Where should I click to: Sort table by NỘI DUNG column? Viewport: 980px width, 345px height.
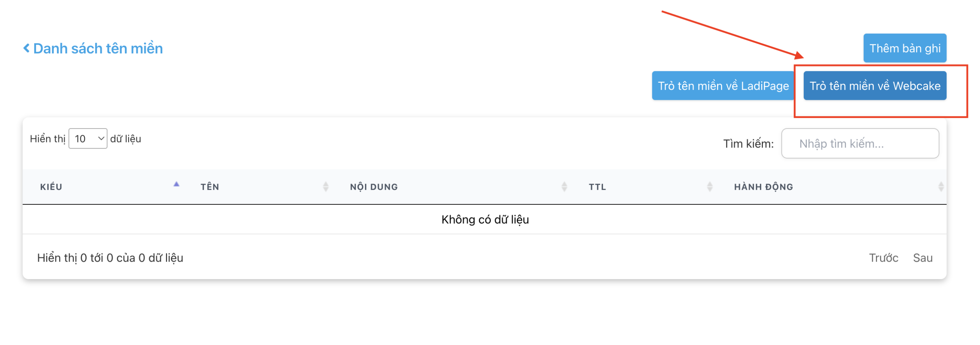point(374,187)
